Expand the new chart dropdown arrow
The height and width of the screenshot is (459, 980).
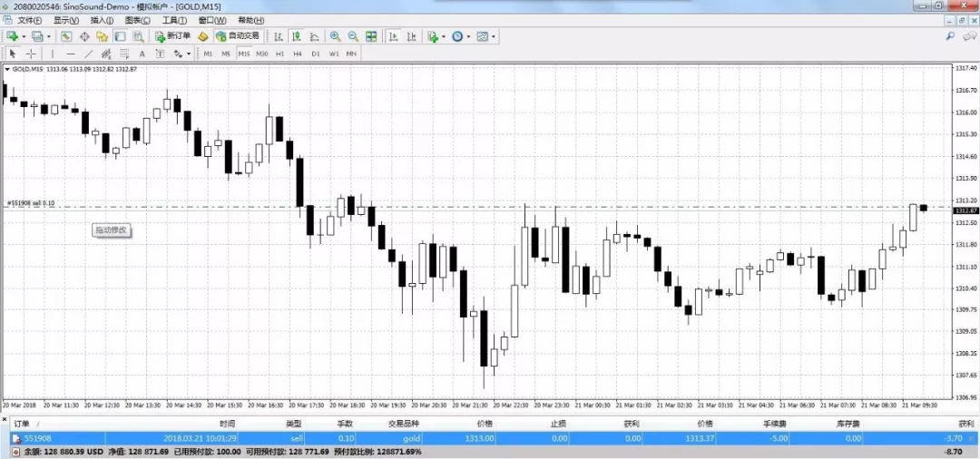pos(24,36)
